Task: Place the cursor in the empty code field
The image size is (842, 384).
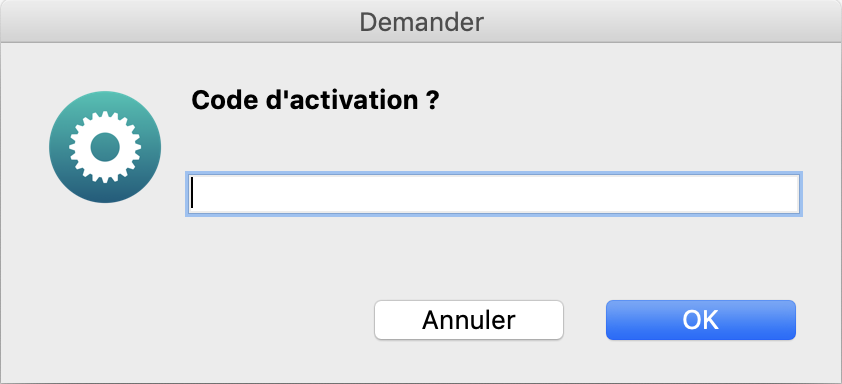Action: point(494,194)
